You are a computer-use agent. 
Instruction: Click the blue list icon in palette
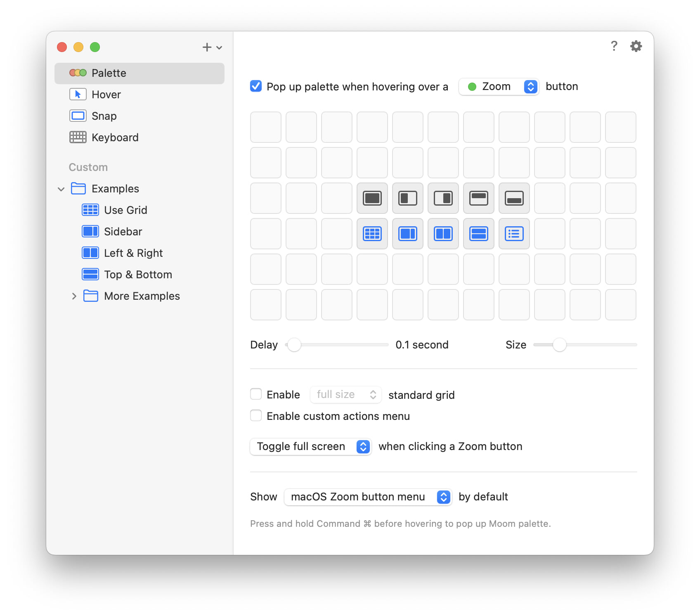(x=514, y=234)
